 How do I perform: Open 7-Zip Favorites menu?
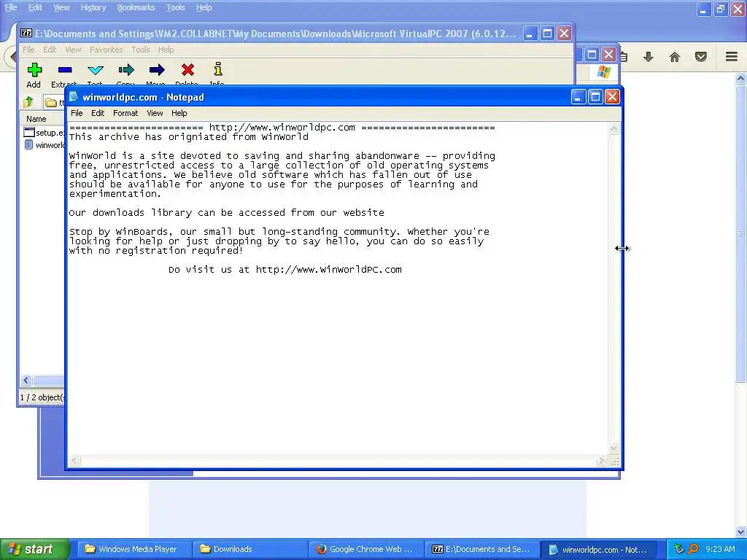click(106, 50)
